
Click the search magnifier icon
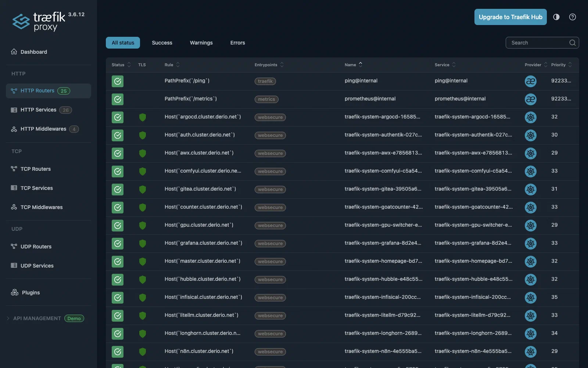(572, 43)
